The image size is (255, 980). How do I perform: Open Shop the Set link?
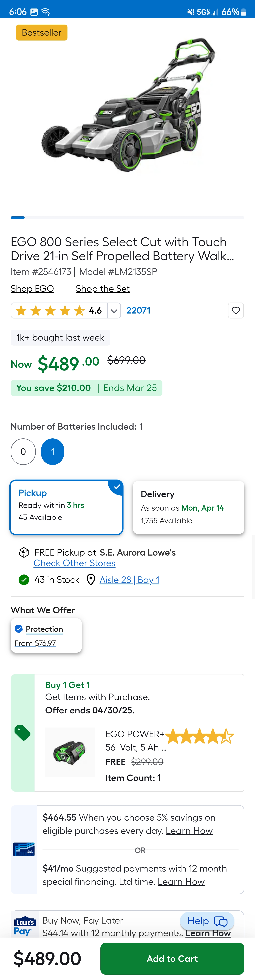[103, 289]
